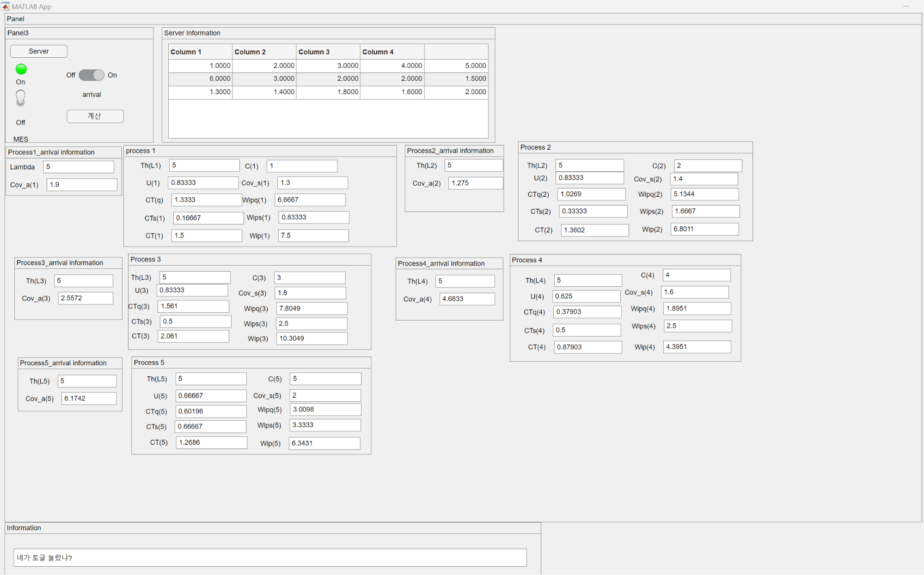Image resolution: width=924 pixels, height=575 pixels.
Task: Click the Cov_s(1) input field
Action: pyautogui.click(x=312, y=183)
